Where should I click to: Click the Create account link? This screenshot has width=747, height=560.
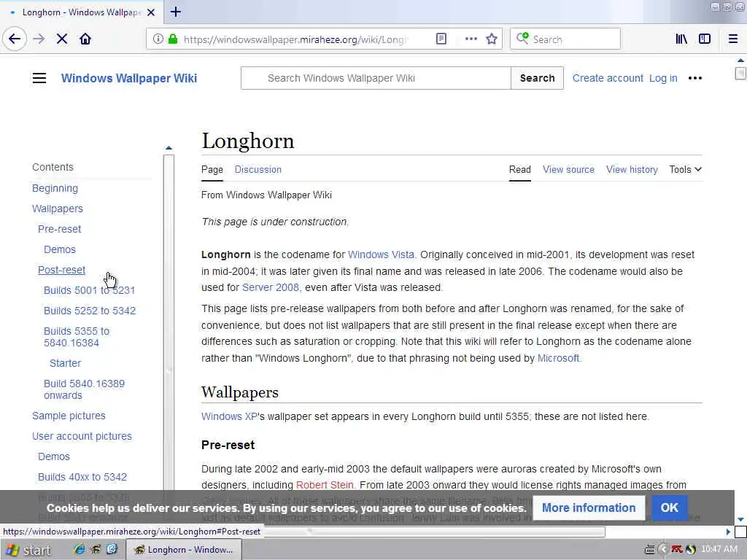pos(608,78)
